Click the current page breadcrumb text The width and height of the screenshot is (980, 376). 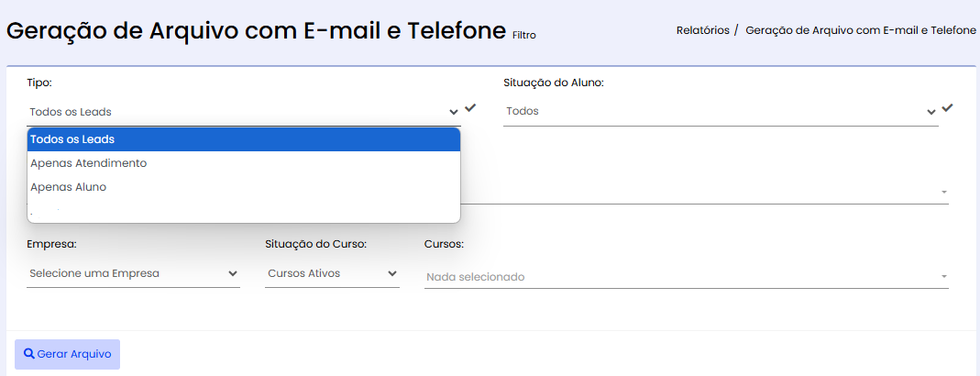[x=861, y=30]
